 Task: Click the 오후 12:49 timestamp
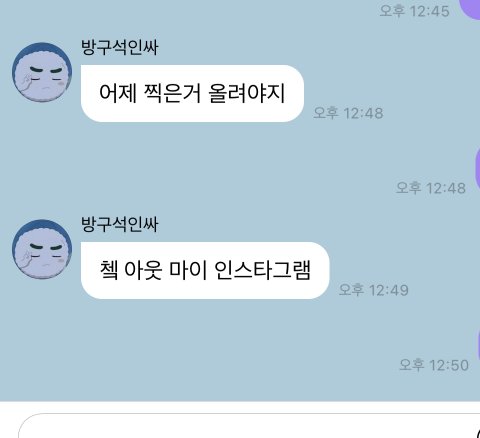click(x=374, y=290)
